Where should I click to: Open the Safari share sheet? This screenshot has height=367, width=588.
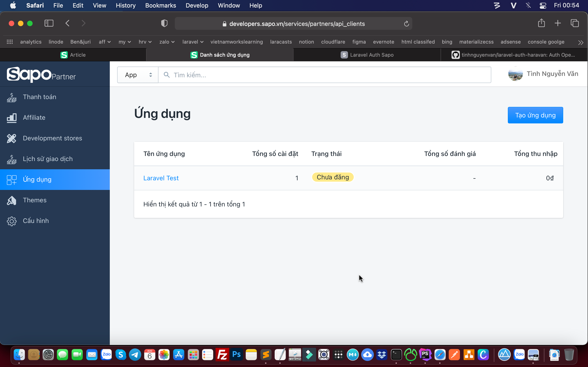coord(542,23)
